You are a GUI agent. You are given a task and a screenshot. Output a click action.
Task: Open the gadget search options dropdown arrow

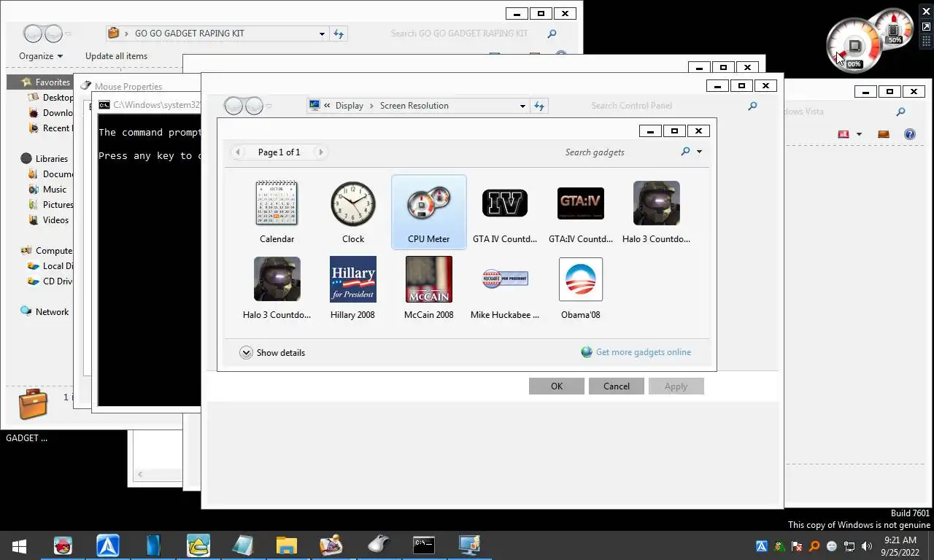(x=699, y=152)
